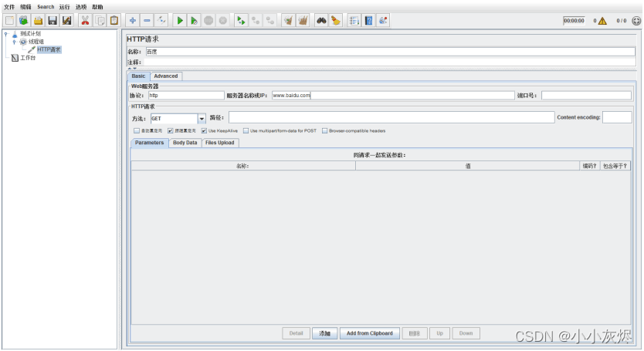Enable Use multipart/form-data for POST
Image resolution: width=644 pixels, height=351 pixels.
(x=246, y=130)
